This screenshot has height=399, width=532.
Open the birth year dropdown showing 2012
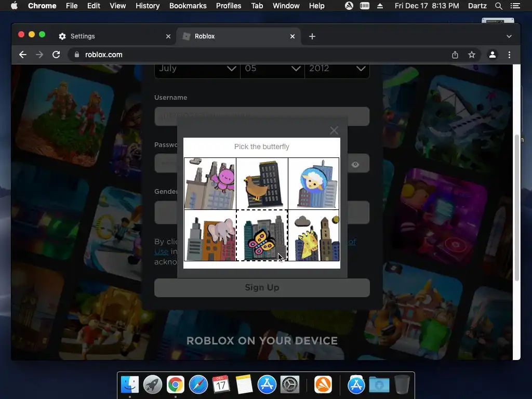[x=337, y=70]
